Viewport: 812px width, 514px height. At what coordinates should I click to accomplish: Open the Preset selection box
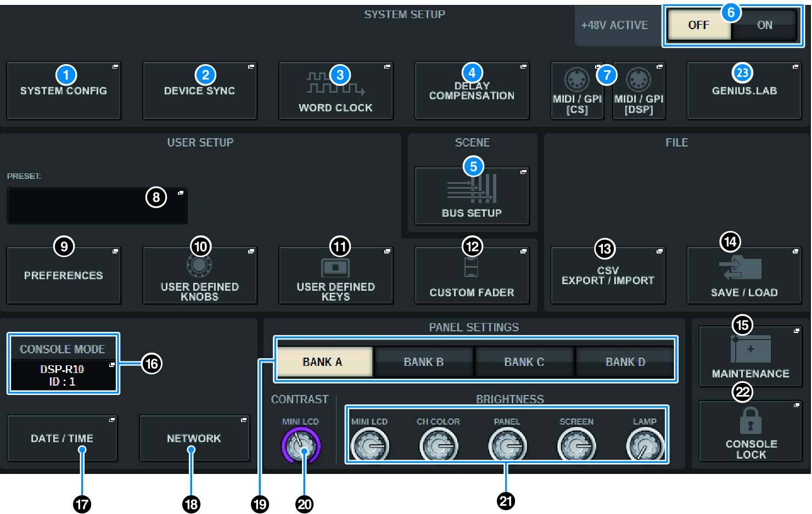point(97,206)
